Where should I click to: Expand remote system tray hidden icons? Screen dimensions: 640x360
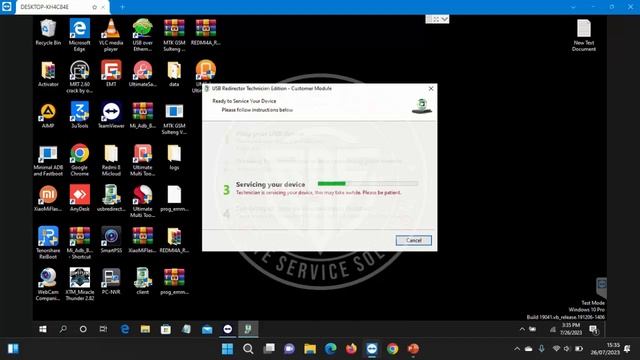point(522,329)
